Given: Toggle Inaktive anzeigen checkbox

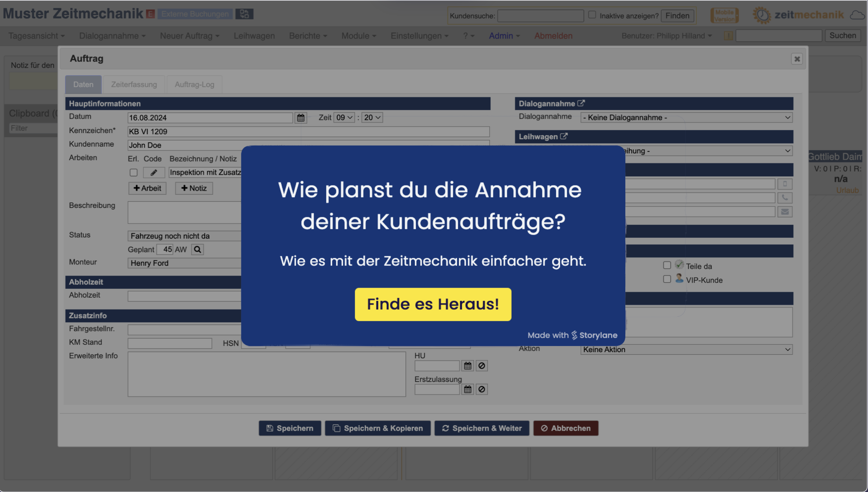Looking at the screenshot, I should (x=592, y=15).
